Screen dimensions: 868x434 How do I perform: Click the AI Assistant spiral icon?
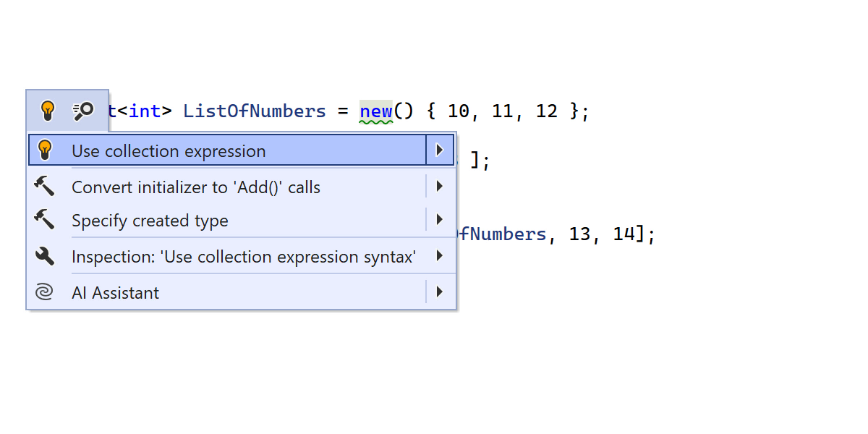[x=45, y=292]
